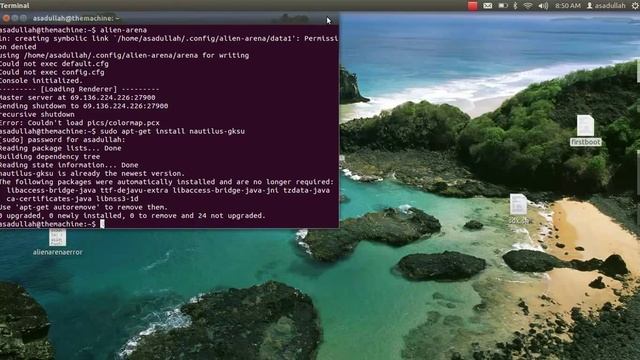Click the line 'asadullah@themachine:~$ alien-arena'
The image size is (640, 360).
pos(73,30)
